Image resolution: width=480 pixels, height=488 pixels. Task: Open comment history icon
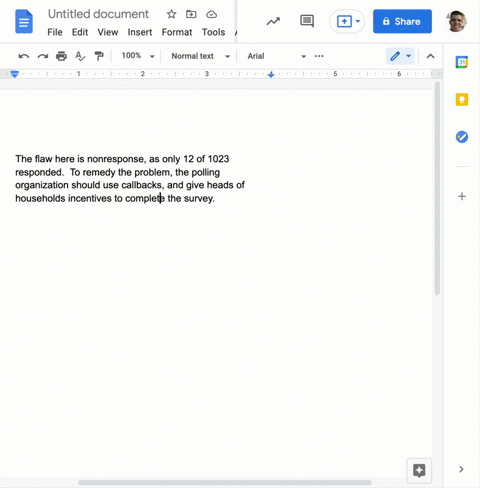coord(307,21)
